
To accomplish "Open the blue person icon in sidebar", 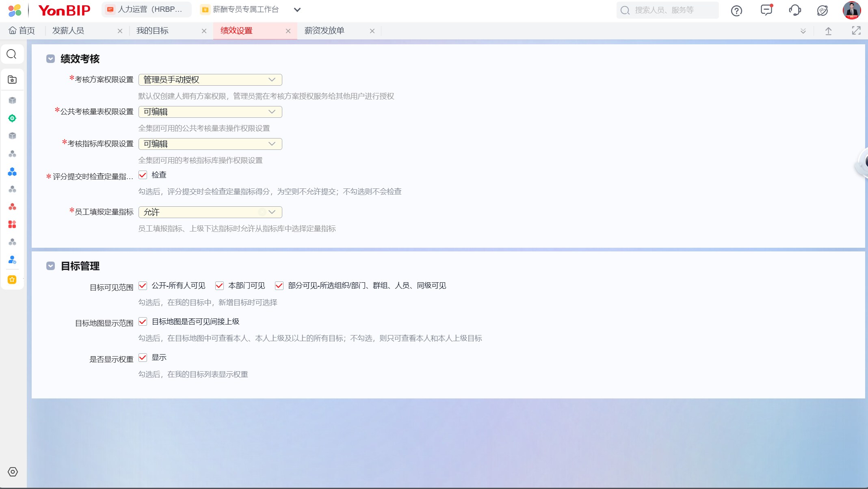I will click(12, 260).
